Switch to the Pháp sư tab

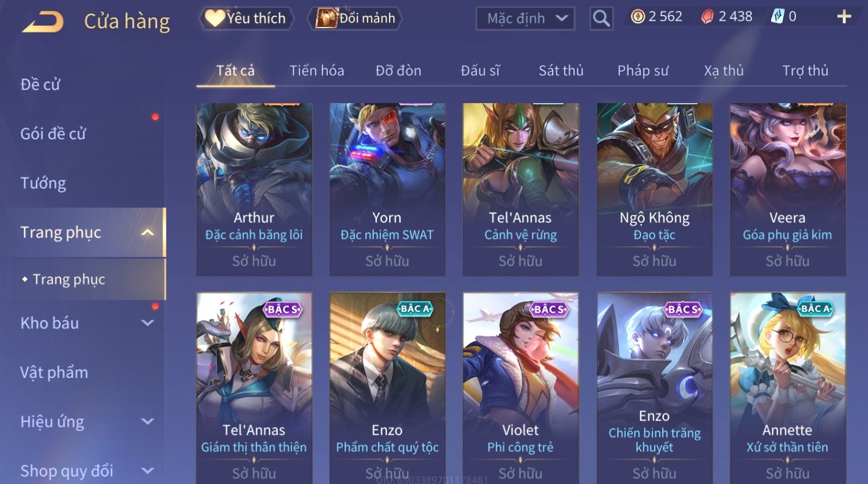click(643, 71)
